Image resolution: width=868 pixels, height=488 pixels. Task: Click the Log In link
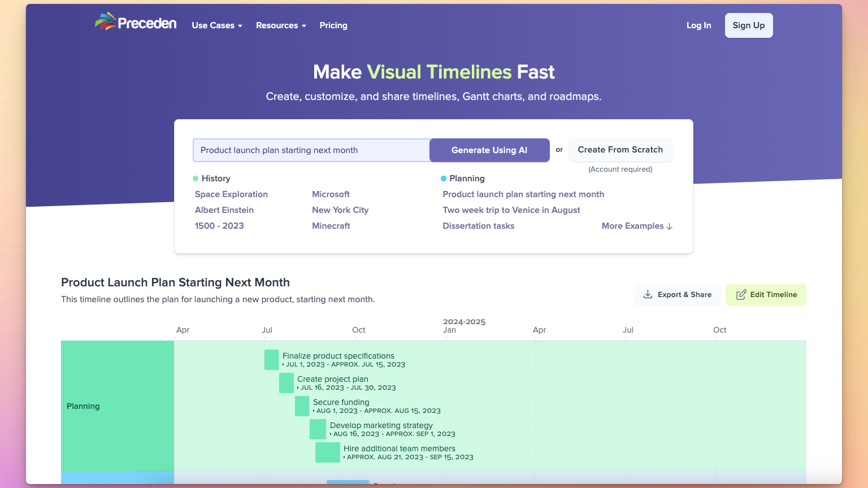pos(698,25)
